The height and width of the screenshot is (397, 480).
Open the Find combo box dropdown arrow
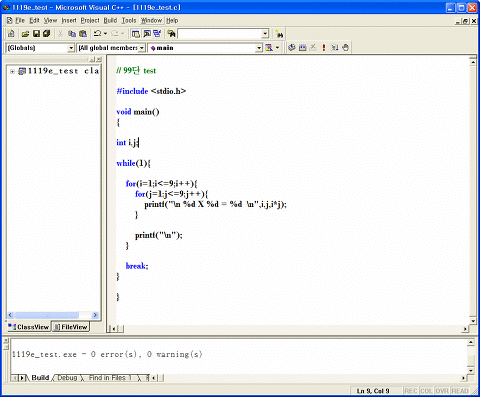coord(265,34)
